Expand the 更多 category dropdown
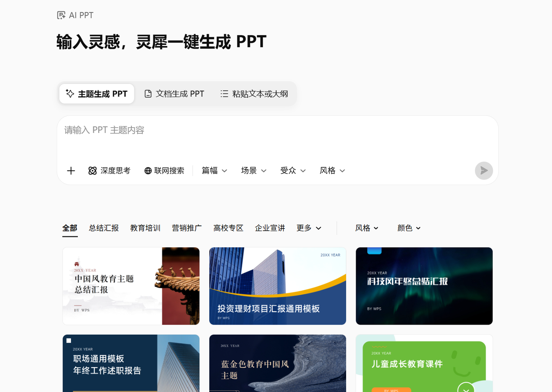Screen dimensions: 552x392 pos(309,228)
